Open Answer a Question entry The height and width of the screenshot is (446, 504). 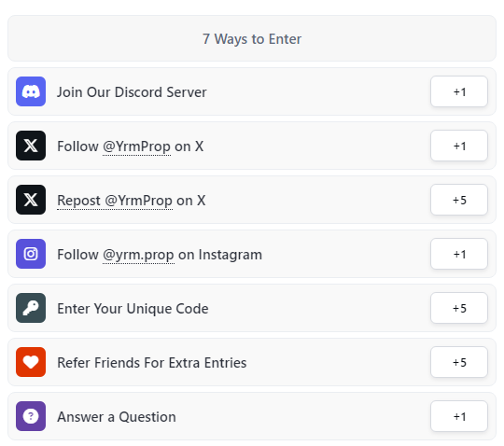(252, 416)
